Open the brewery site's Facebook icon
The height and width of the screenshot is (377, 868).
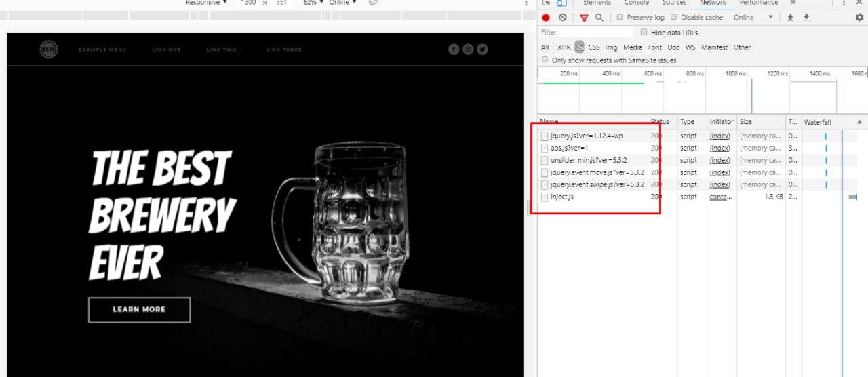click(454, 49)
